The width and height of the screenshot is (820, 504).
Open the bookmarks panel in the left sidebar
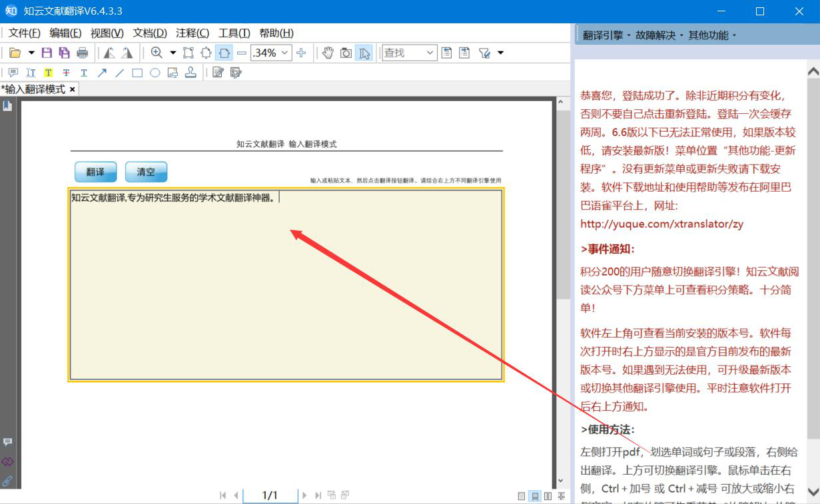click(7, 105)
